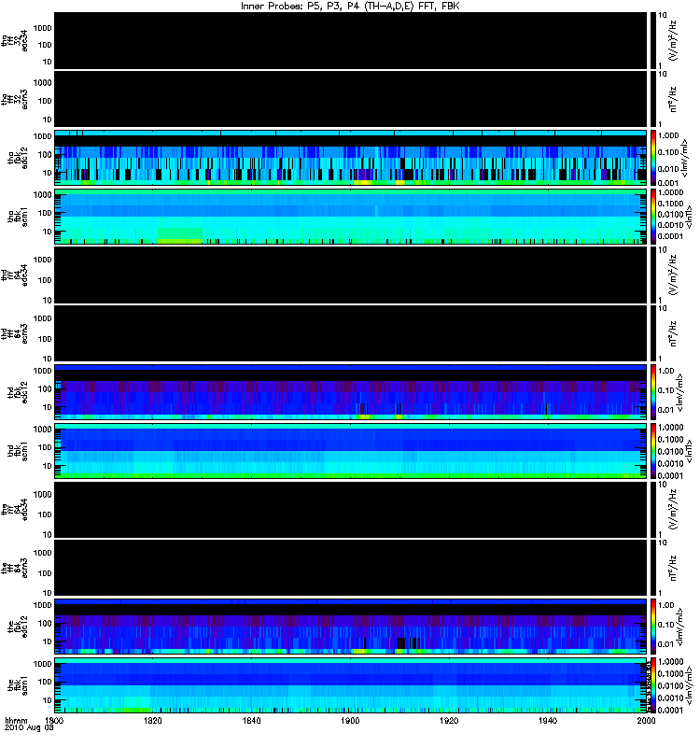Screen dimensions: 700x747
Task: Click the the fbk scm1 rainbow colorbar
Action: click(653, 685)
